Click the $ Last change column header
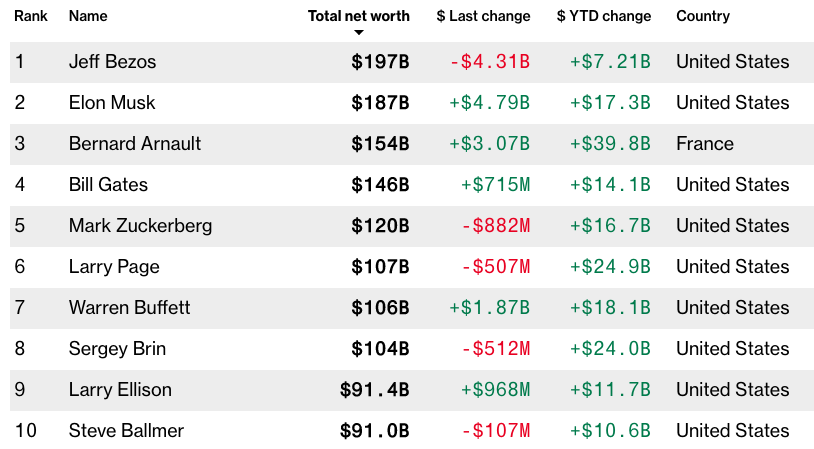The height and width of the screenshot is (449, 814). coord(483,16)
